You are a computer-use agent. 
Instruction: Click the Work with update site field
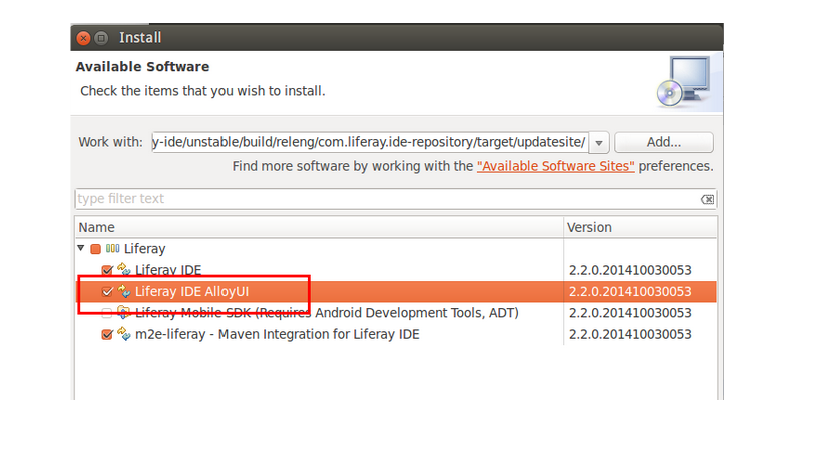370,142
